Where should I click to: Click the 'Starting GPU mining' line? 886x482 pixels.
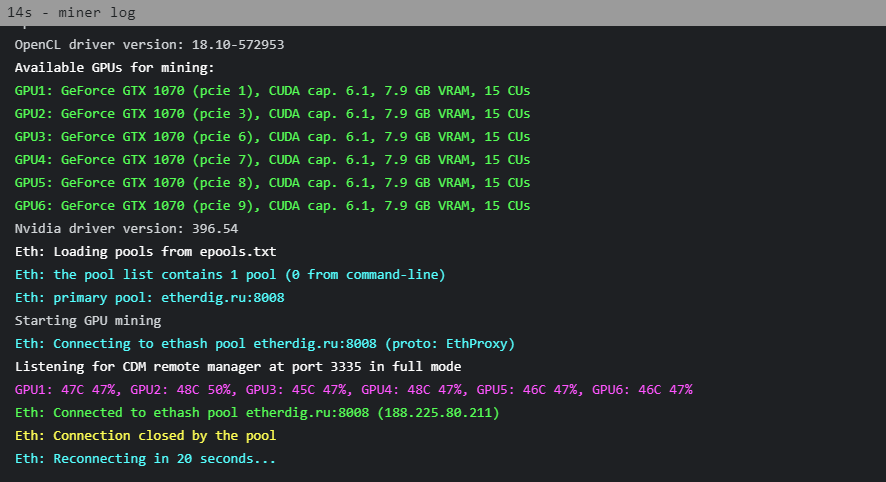coord(88,321)
